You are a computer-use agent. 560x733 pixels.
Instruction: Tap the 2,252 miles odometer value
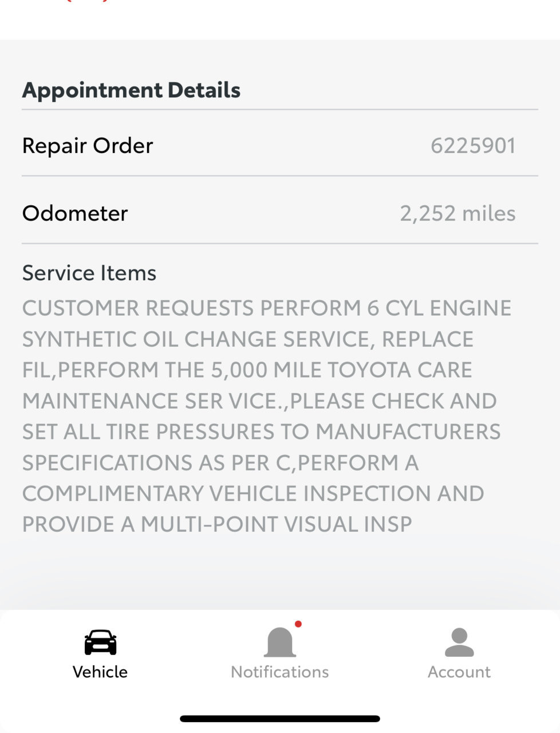point(458,213)
